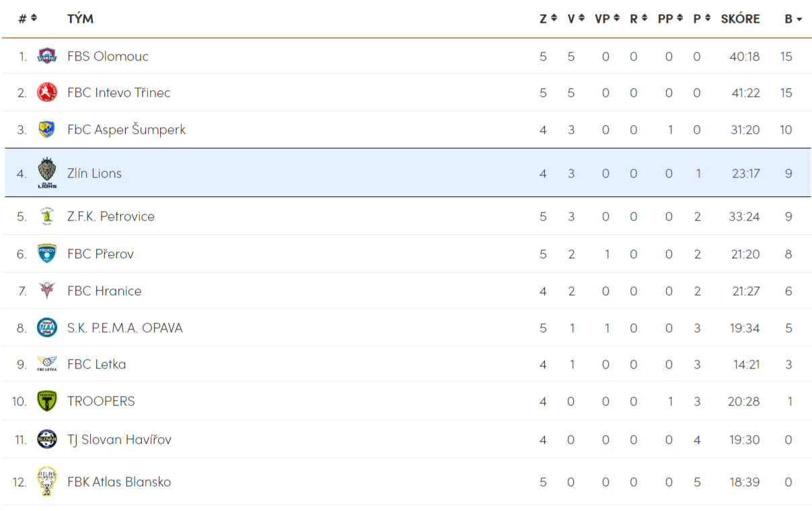Open the FBC Hranice team link
This screenshot has width=812, height=511.
pos(104,291)
